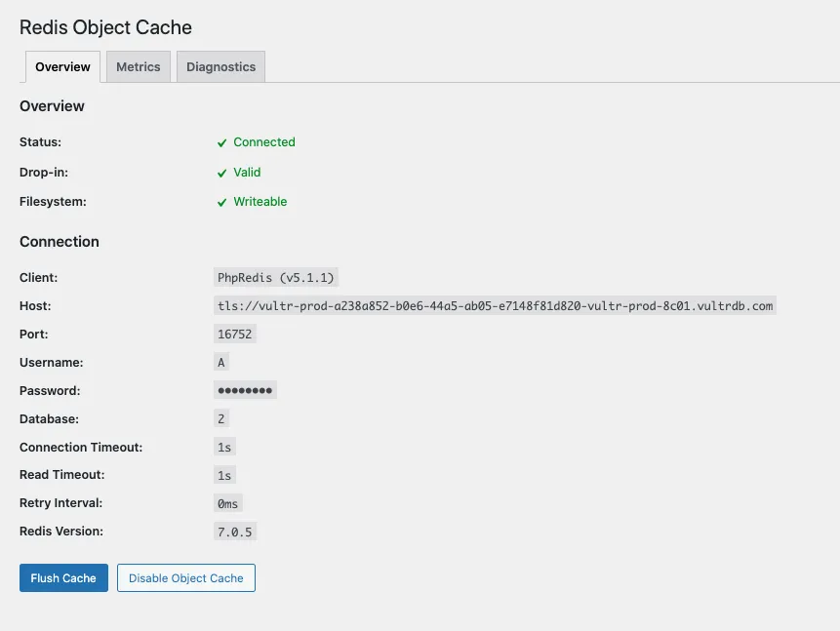The image size is (840, 631).
Task: Click the Database: label
Action: pyautogui.click(x=50, y=419)
